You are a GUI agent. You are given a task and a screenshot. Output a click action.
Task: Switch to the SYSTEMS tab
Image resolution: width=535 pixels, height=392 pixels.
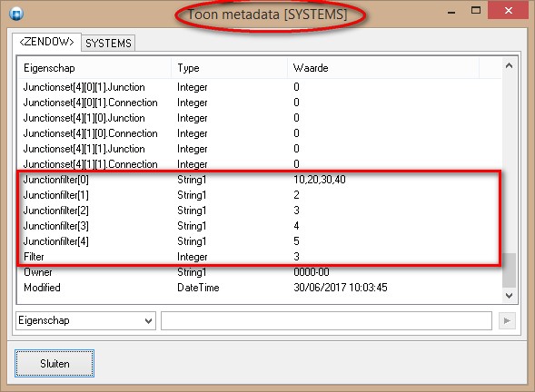pyautogui.click(x=108, y=44)
